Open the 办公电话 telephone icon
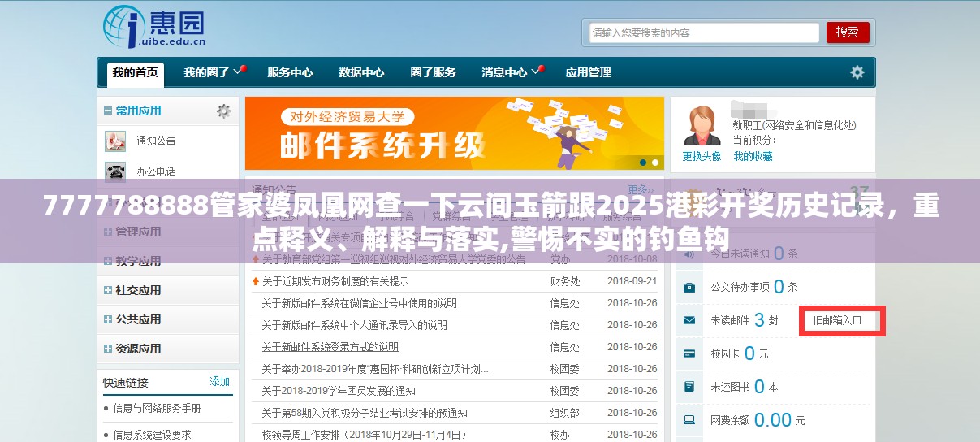Image resolution: width=980 pixels, height=442 pixels. 115,171
